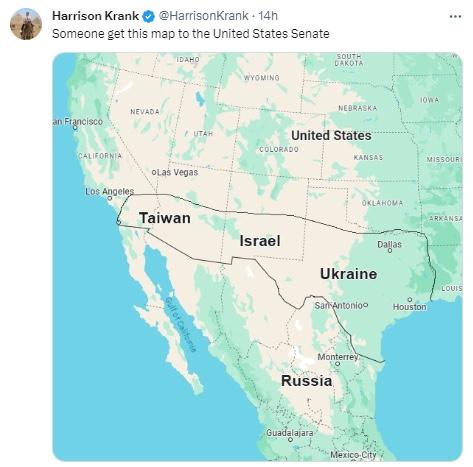The image size is (473, 467).
Task: Click the blue verified badge
Action: pos(149,16)
